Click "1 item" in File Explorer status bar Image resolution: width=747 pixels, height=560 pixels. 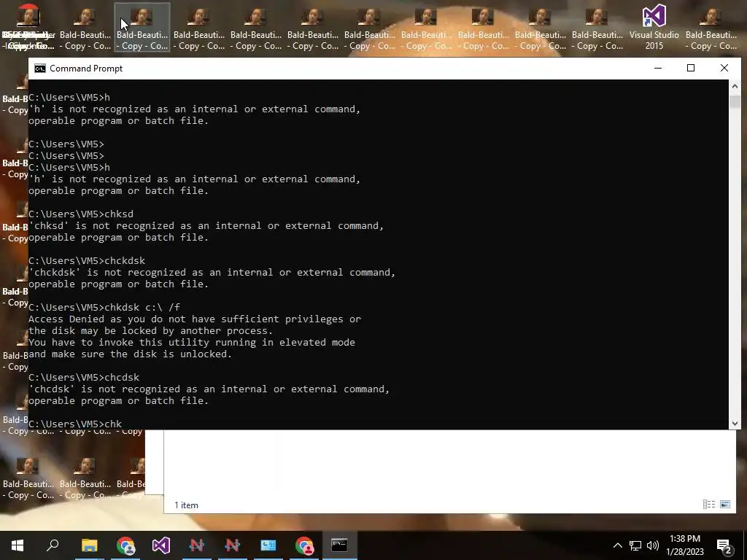tap(186, 505)
